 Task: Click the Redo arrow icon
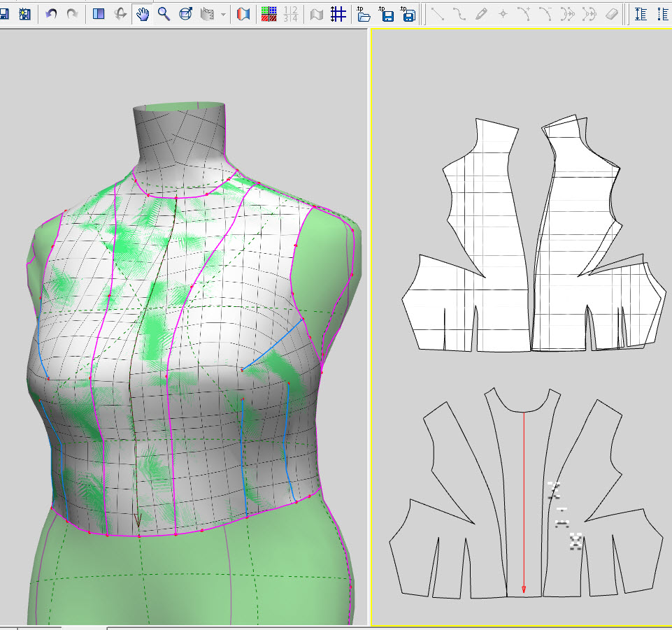(72, 14)
